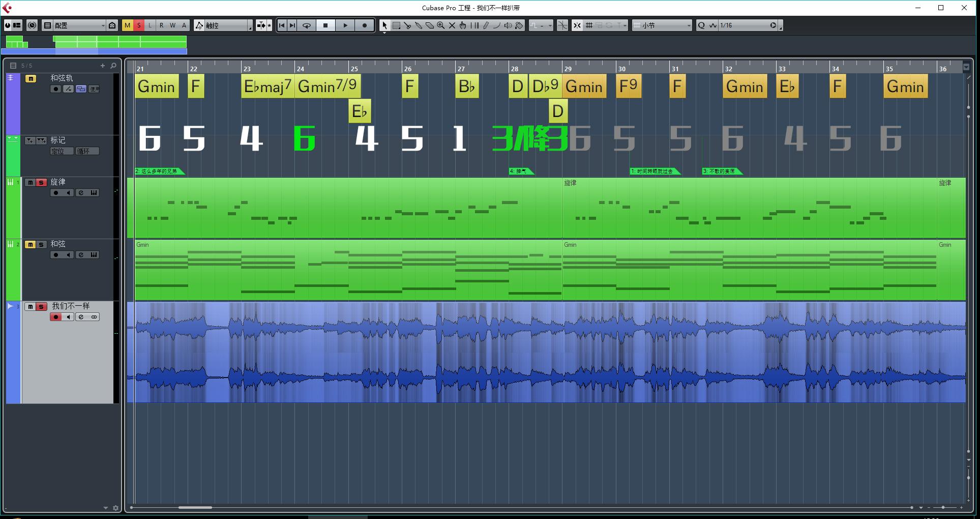Open the 配置 configuration dropdown

[x=79, y=25]
